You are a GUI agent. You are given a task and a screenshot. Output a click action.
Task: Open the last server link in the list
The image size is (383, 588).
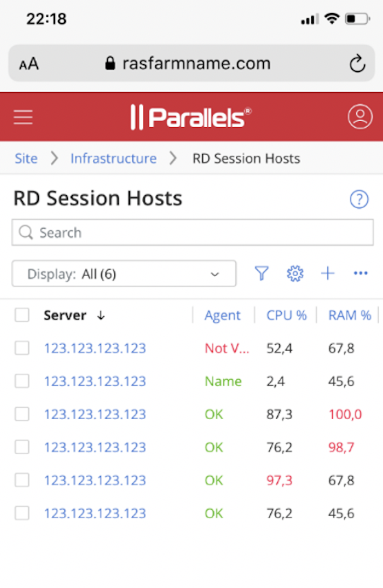(x=95, y=514)
